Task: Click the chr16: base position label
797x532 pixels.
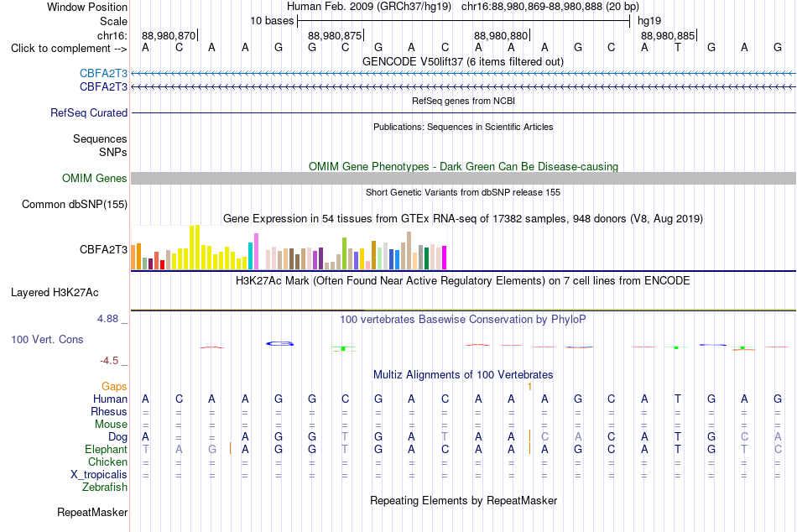Action: tap(112, 35)
